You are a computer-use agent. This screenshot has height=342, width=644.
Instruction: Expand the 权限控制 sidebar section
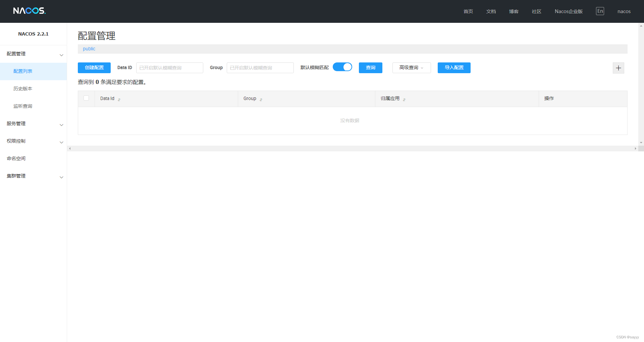tap(34, 141)
